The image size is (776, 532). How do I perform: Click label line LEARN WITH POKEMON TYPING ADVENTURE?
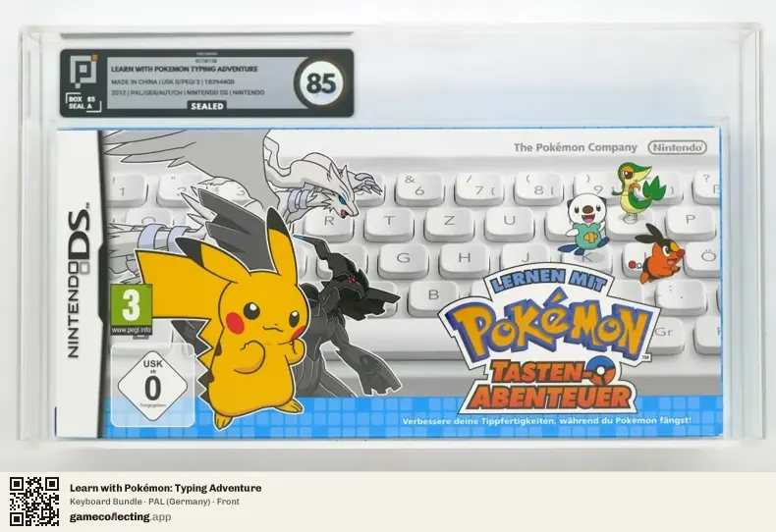(184, 70)
